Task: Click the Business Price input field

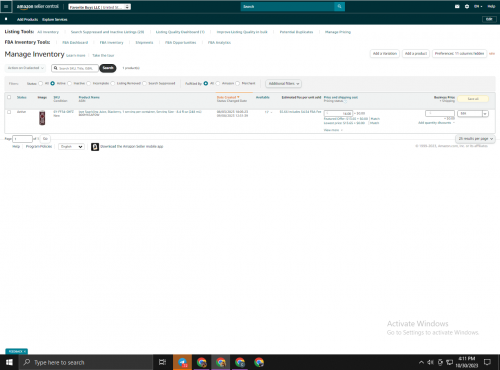Action: [x=440, y=113]
